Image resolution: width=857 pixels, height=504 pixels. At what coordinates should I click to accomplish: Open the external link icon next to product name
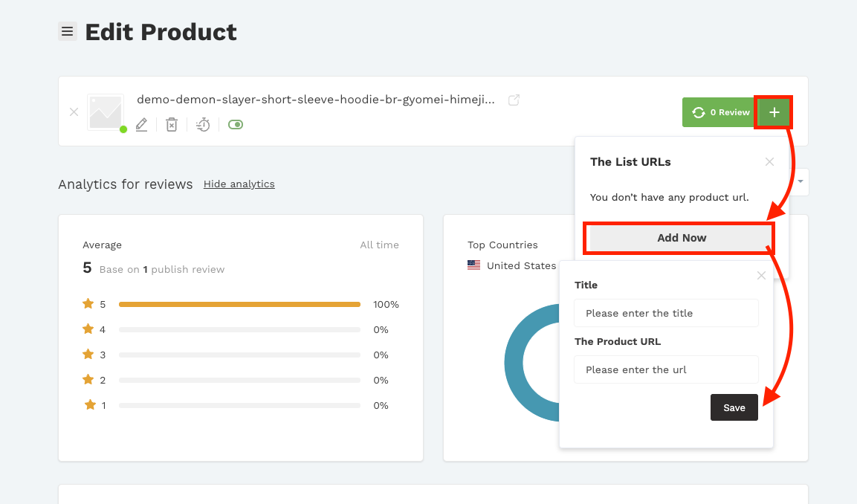coord(514,100)
